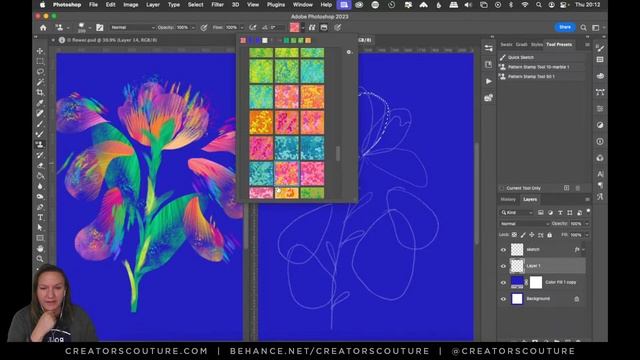
Task: Open Layers panel menu
Action: tap(587, 200)
